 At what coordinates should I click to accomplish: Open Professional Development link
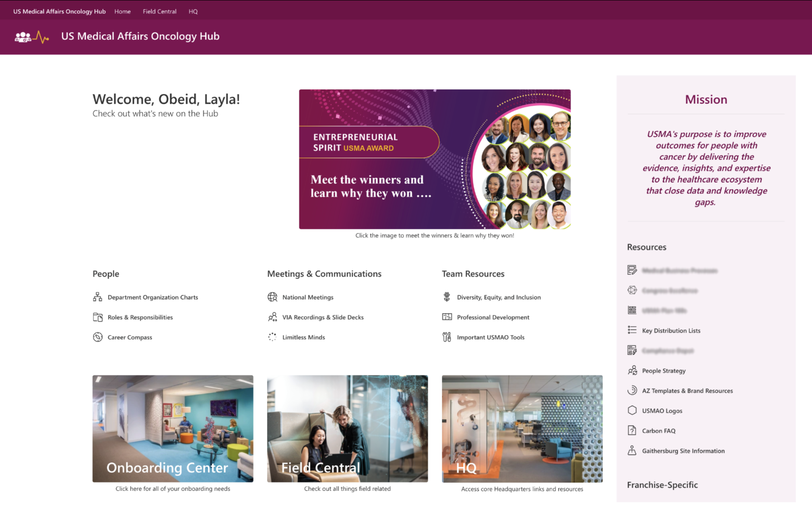coord(493,317)
